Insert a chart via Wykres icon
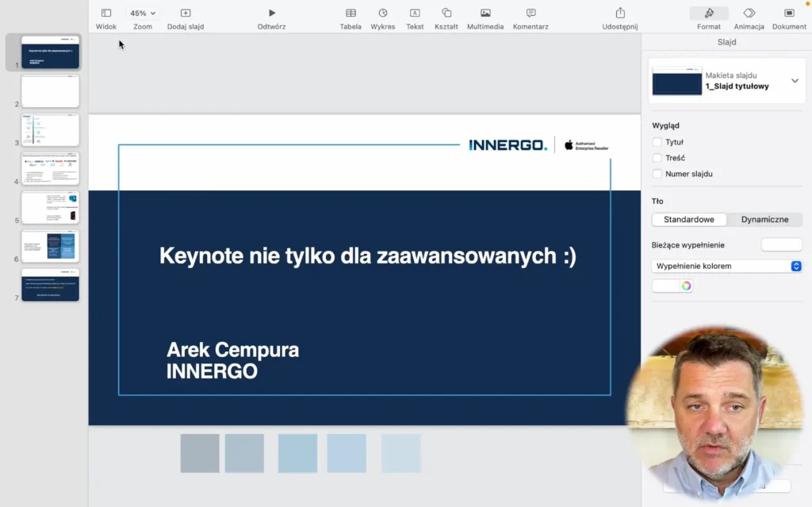Image resolution: width=812 pixels, height=507 pixels. tap(383, 13)
